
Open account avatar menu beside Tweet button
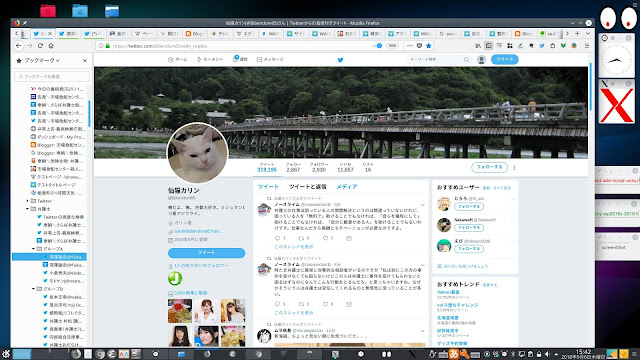point(481,60)
